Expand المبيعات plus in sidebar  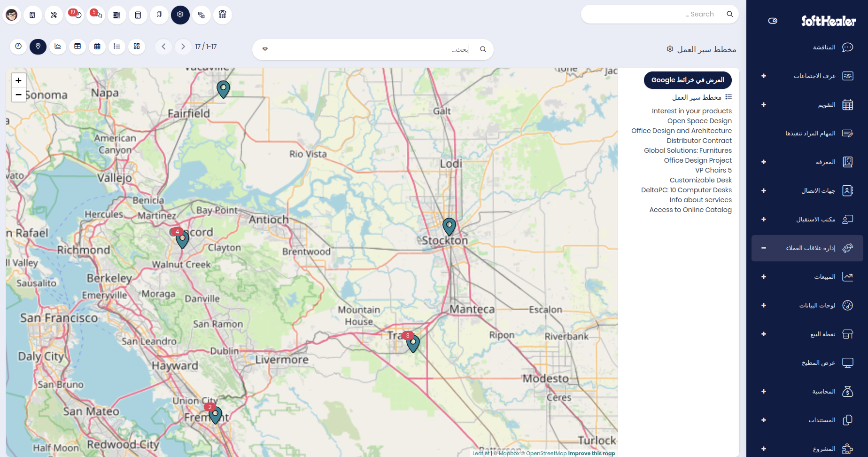click(764, 276)
